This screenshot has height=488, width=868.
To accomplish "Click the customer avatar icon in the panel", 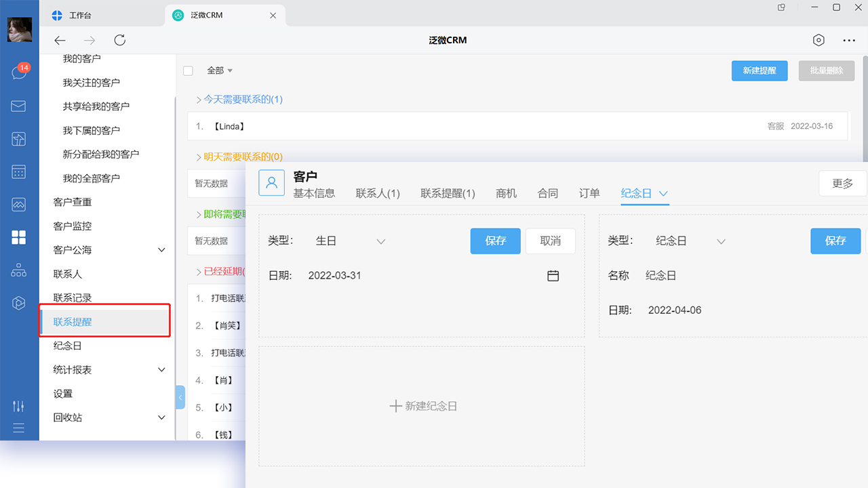I will 271,183.
